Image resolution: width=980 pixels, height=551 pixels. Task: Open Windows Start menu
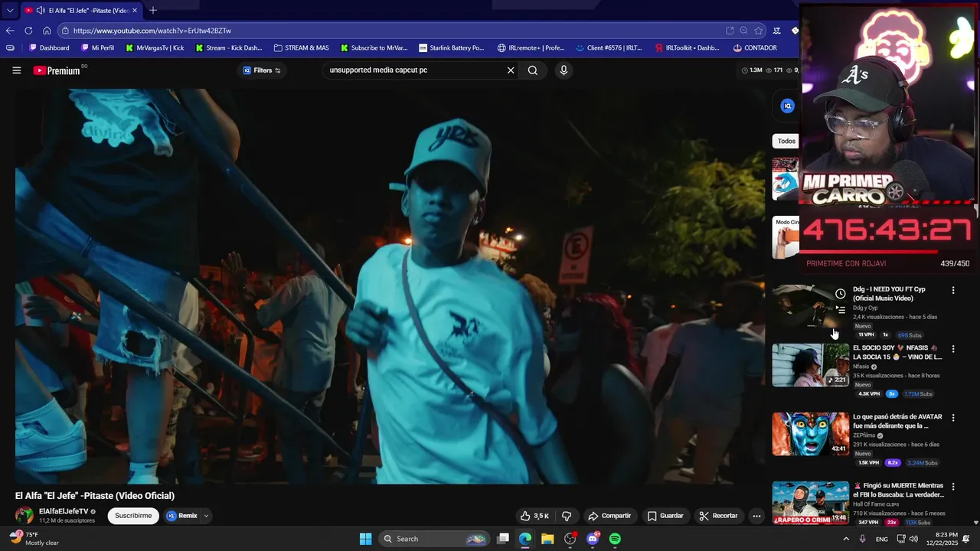pyautogui.click(x=366, y=539)
